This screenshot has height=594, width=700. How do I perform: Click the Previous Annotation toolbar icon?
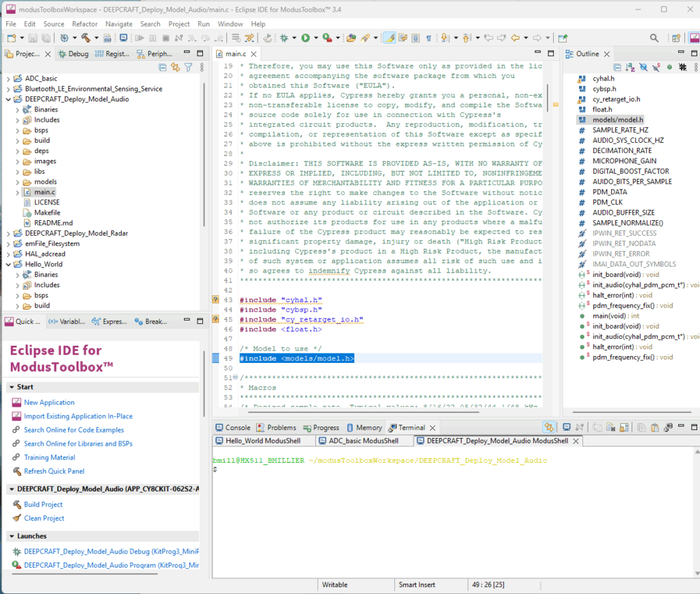(x=466, y=38)
